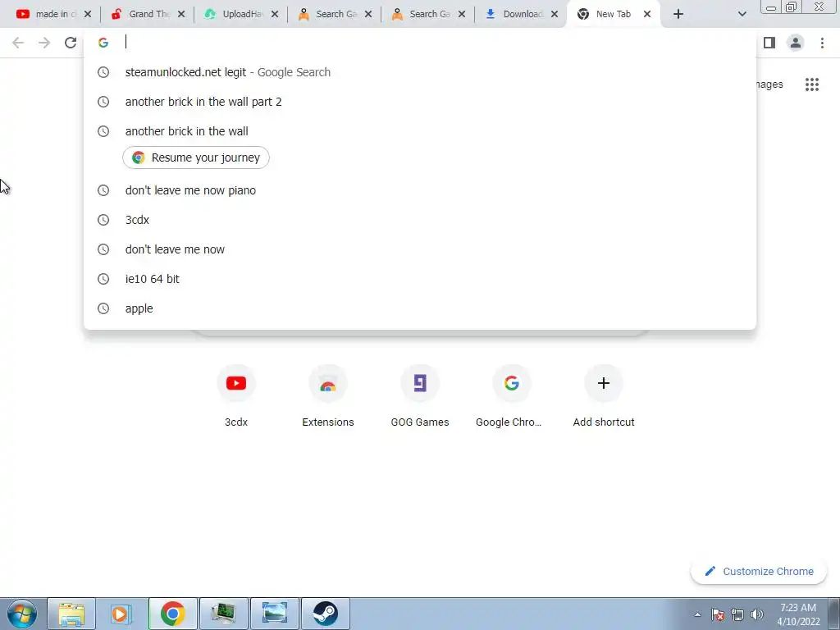Close the Download tab
Viewport: 840px width, 630px height.
tap(555, 14)
